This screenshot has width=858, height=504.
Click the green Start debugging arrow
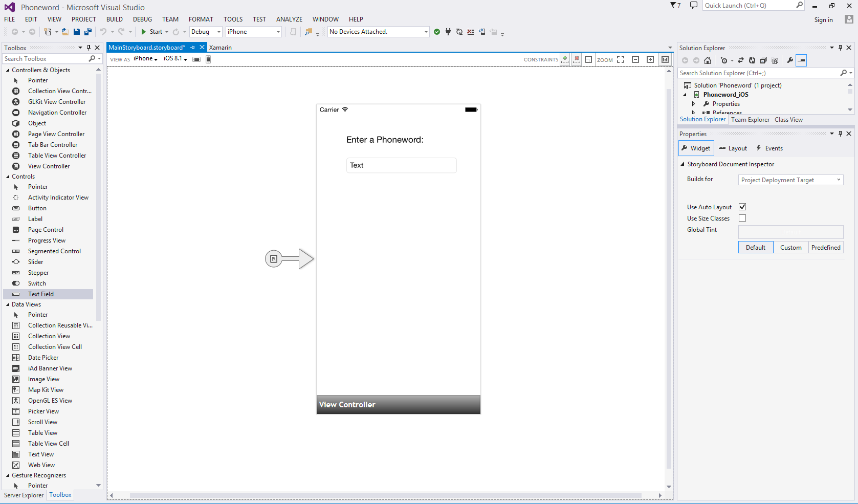[144, 32]
